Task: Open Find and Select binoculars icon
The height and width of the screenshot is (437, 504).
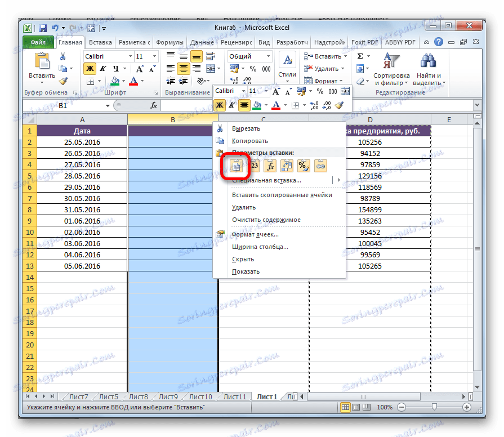Action: [429, 60]
